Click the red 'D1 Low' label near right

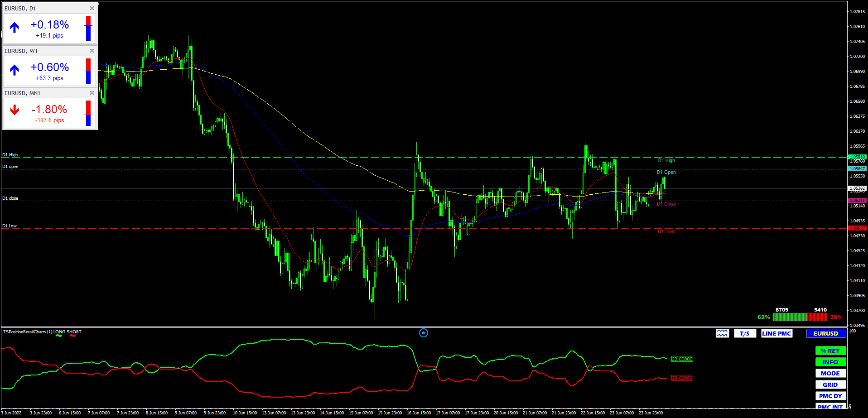(x=666, y=231)
